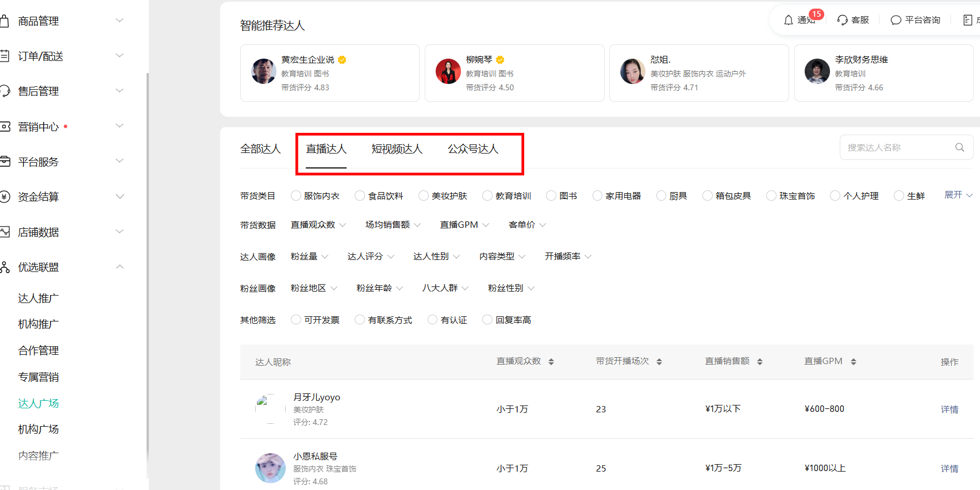This screenshot has width=980, height=490.
Task: Open the 粉丝量 filter dropdown
Action: 309,257
